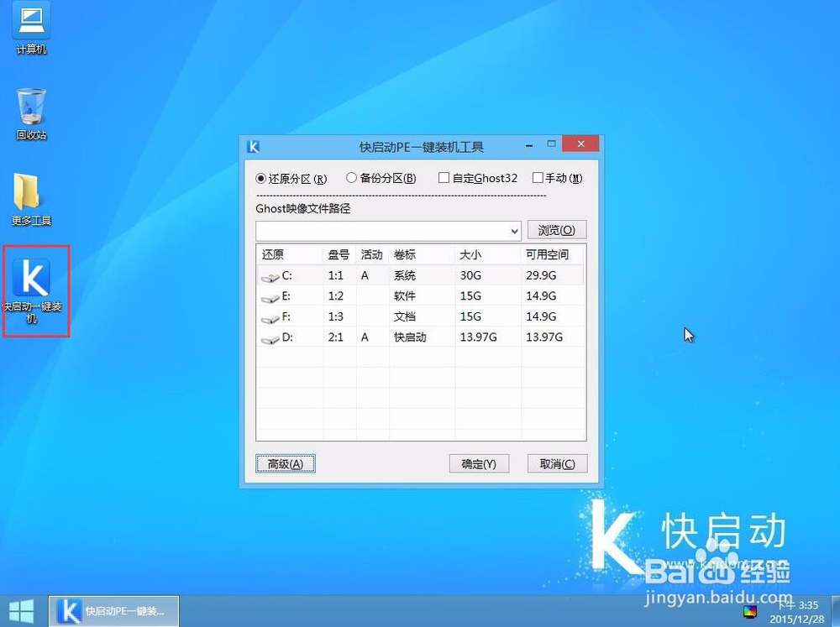The image size is (840, 627).
Task: Close the 快启动PE一键装机工具 window
Action: coord(580,144)
